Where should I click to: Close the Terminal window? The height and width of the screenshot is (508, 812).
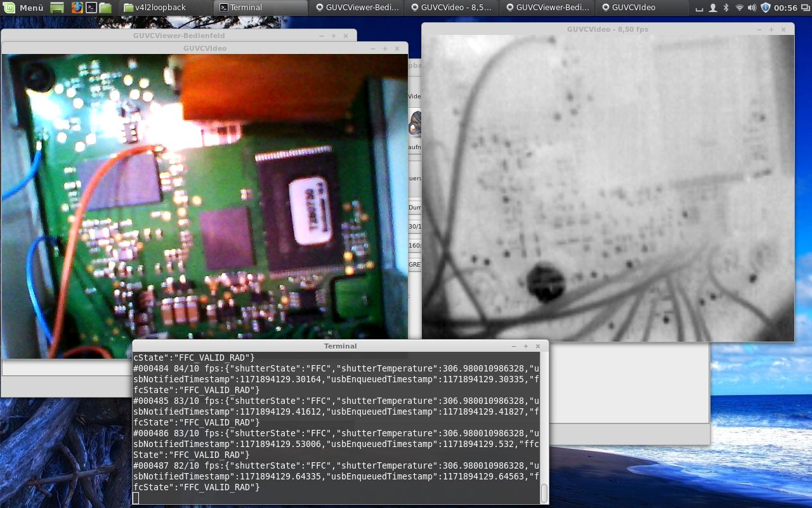click(538, 346)
